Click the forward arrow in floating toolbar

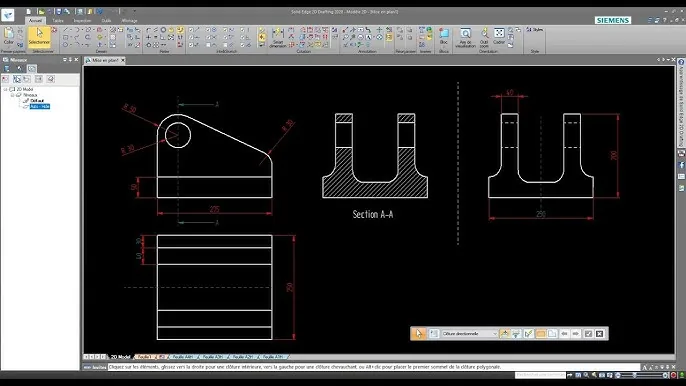(576, 333)
